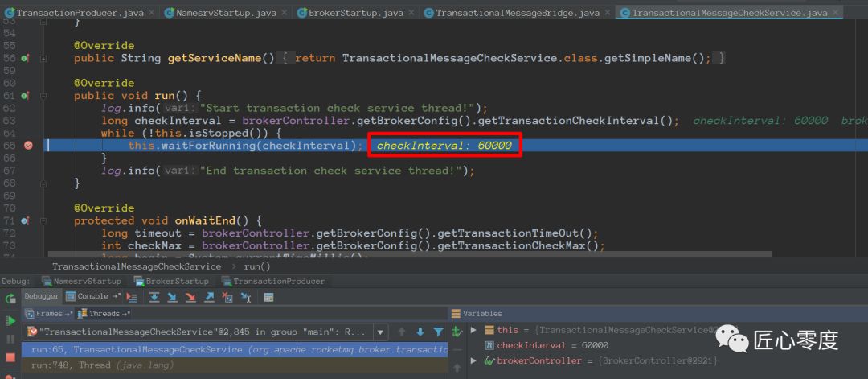
Task: Select the run:748 Thread stack frame
Action: point(235,365)
